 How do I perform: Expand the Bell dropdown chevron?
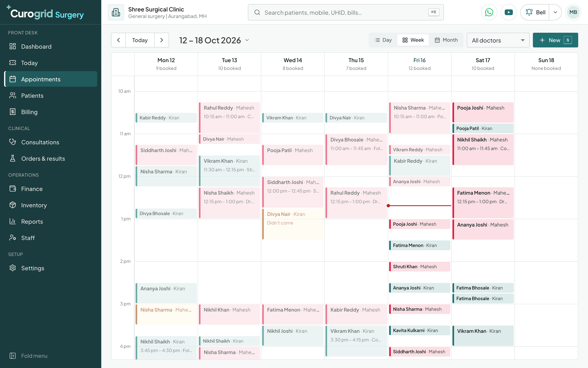(555, 12)
